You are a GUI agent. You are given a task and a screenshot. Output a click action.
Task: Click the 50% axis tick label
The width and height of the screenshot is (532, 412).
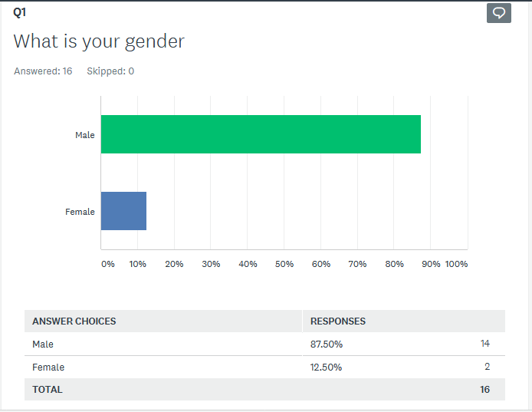[284, 264]
